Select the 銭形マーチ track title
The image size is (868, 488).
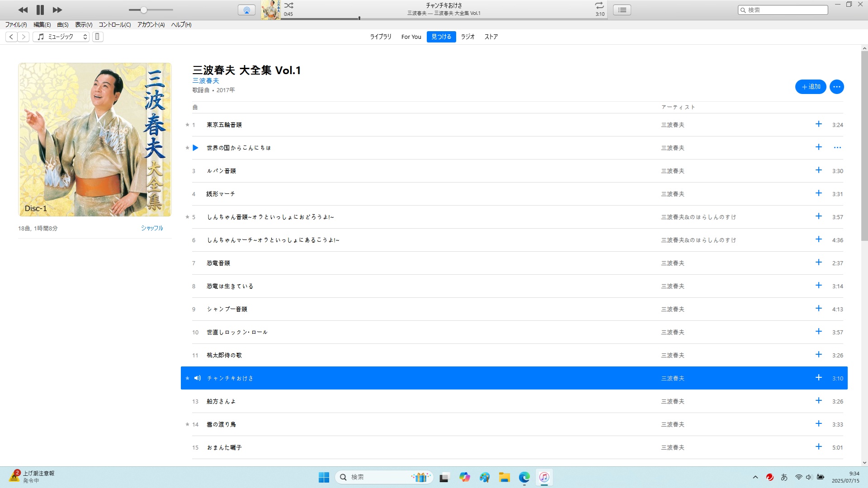click(x=221, y=194)
